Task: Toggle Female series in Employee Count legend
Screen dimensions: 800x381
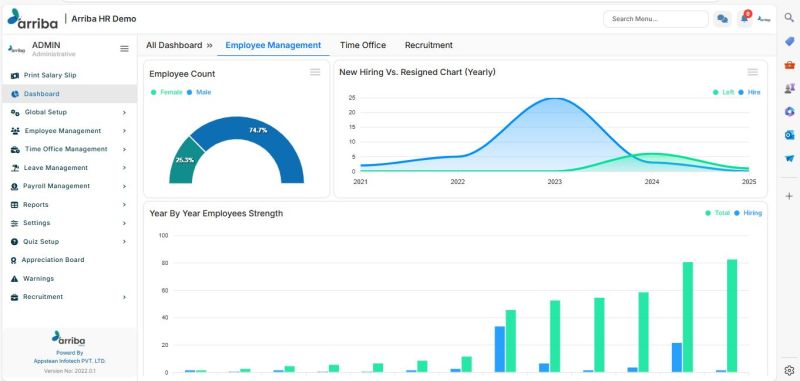Action: [x=166, y=92]
